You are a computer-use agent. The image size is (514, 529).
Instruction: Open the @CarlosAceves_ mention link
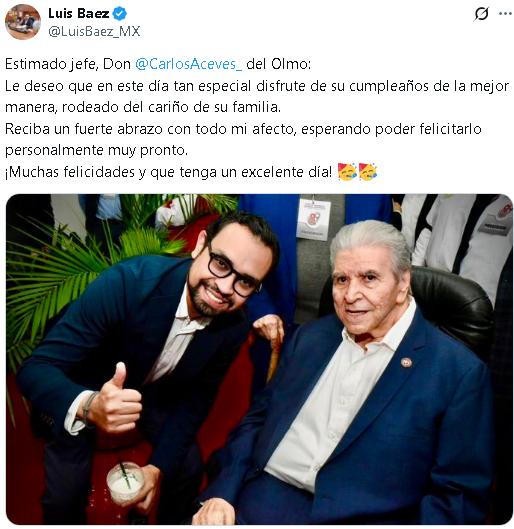pyautogui.click(x=189, y=64)
